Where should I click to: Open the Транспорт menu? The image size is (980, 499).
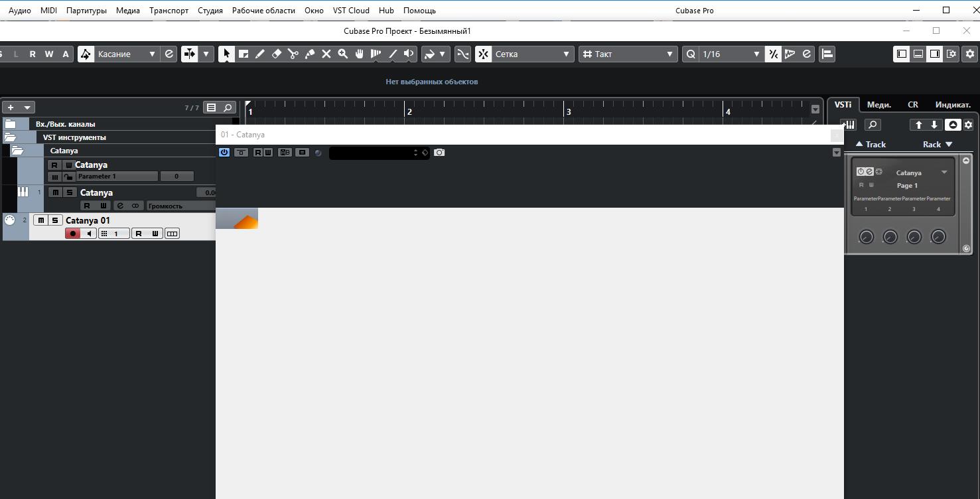[169, 11]
